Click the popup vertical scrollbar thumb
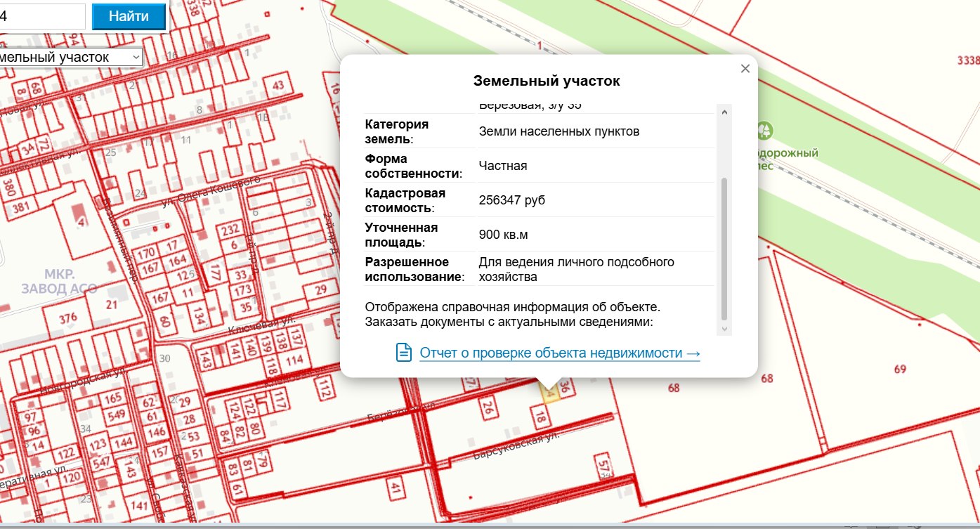Image resolution: width=980 pixels, height=529 pixels. [724, 249]
